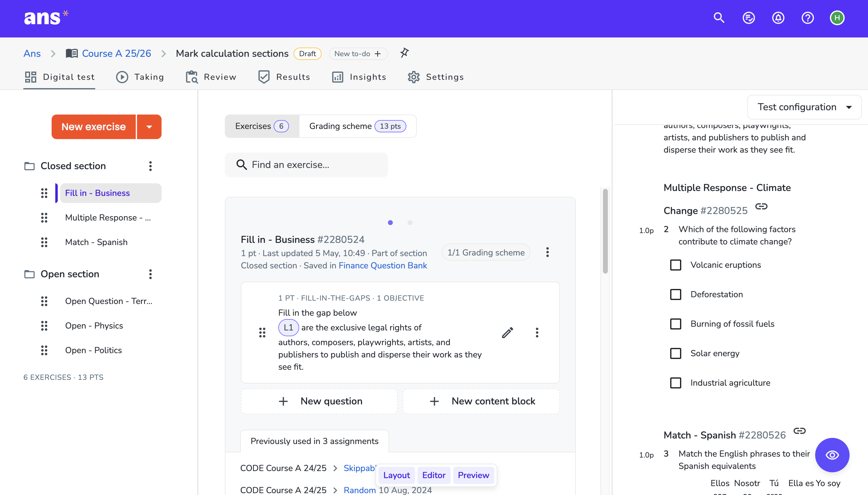Open the user avatar H menu
This screenshot has width=868, height=495.
click(x=837, y=18)
